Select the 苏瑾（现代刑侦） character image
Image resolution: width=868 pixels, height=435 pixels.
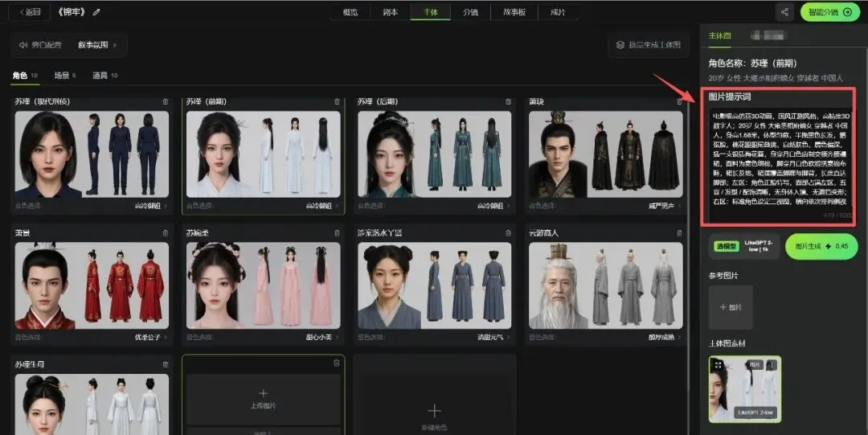click(x=92, y=154)
